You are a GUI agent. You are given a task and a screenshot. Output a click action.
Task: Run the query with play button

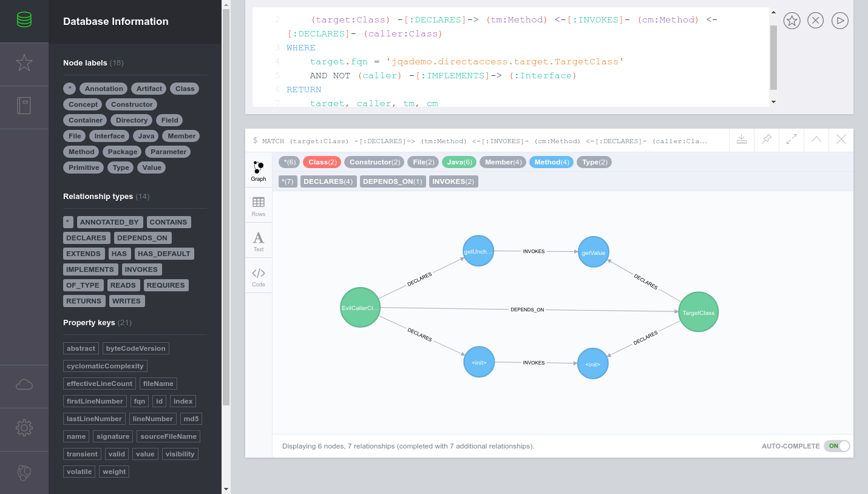(x=839, y=21)
